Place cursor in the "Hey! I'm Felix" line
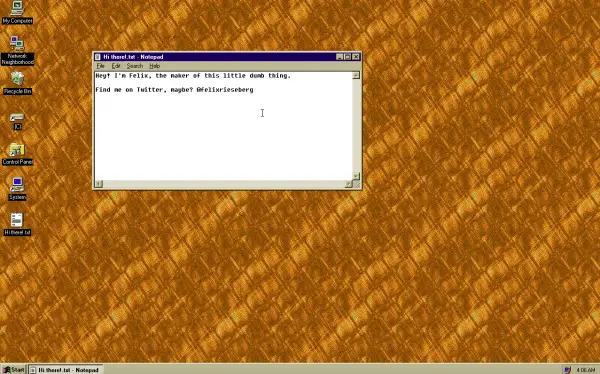The width and height of the screenshot is (600, 374). pos(193,76)
